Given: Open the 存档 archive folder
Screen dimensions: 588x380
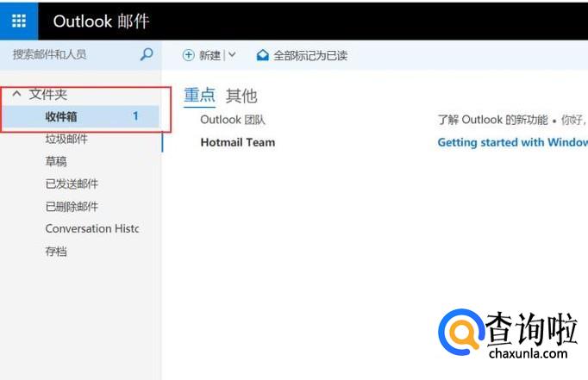Looking at the screenshot, I should 56,251.
